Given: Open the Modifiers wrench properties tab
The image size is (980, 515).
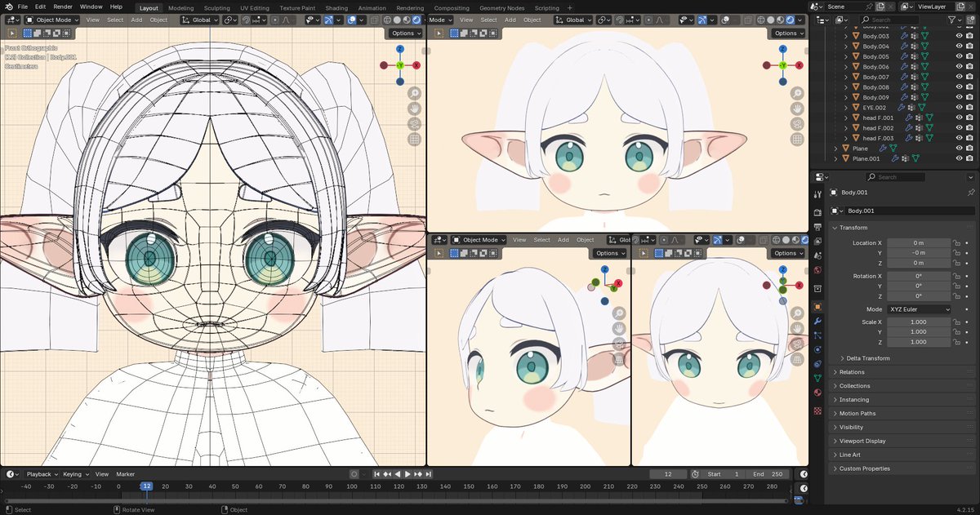Looking at the screenshot, I should (x=817, y=322).
